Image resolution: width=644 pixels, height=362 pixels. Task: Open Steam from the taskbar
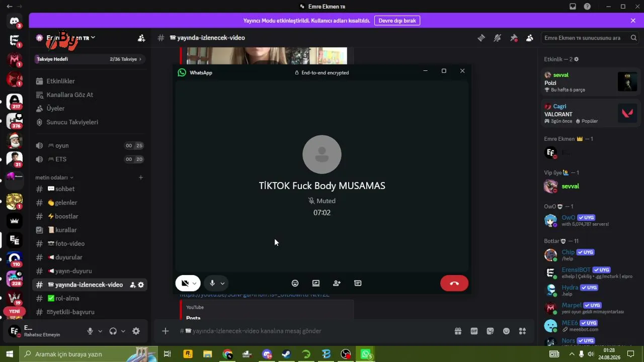(286, 354)
